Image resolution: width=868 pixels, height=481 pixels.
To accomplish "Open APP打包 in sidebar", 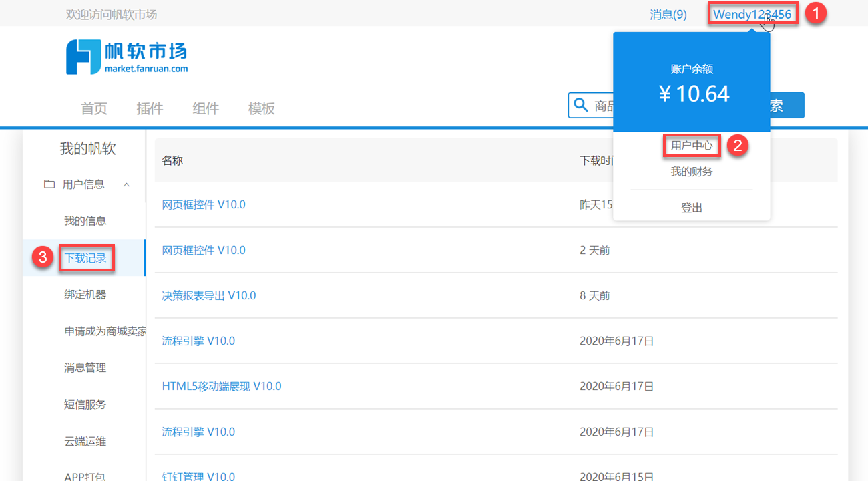I will pos(85,476).
